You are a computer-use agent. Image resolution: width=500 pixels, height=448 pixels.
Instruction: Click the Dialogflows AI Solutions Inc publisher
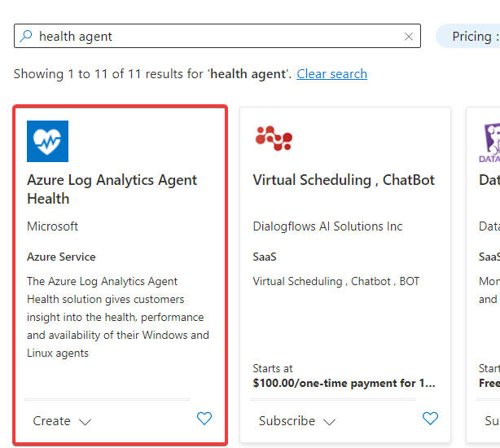pyautogui.click(x=327, y=226)
